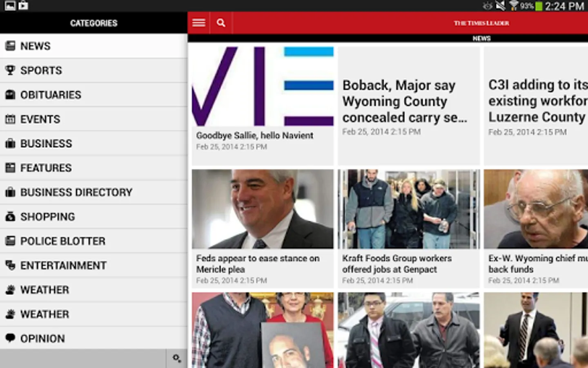Viewport: 588px width, 368px height.
Task: Open search with the magnifier icon
Action: point(221,23)
